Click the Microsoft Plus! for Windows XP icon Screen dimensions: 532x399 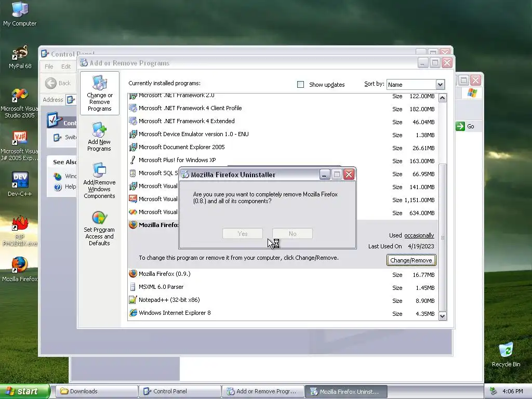(x=133, y=160)
